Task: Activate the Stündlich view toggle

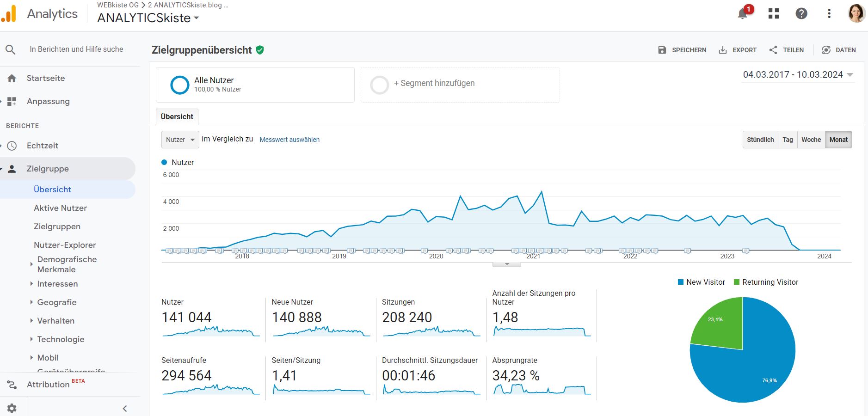Action: pos(760,139)
